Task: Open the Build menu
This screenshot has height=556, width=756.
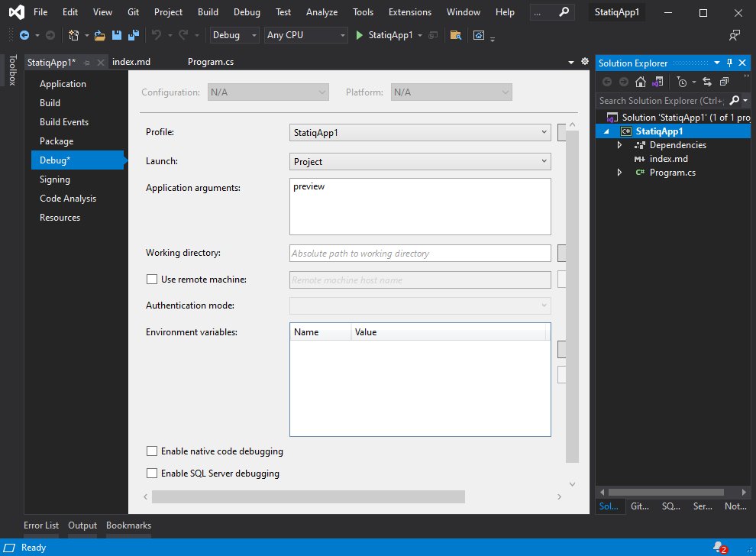Action: click(208, 12)
